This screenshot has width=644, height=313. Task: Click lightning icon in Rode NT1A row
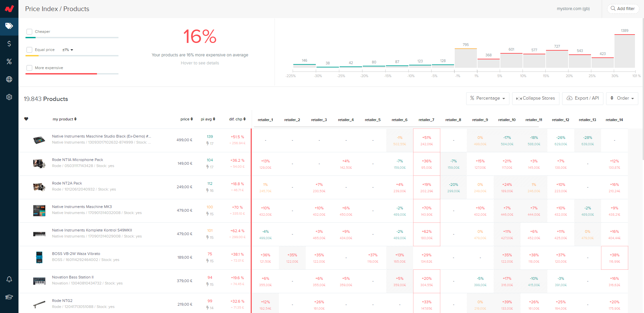[208, 167]
